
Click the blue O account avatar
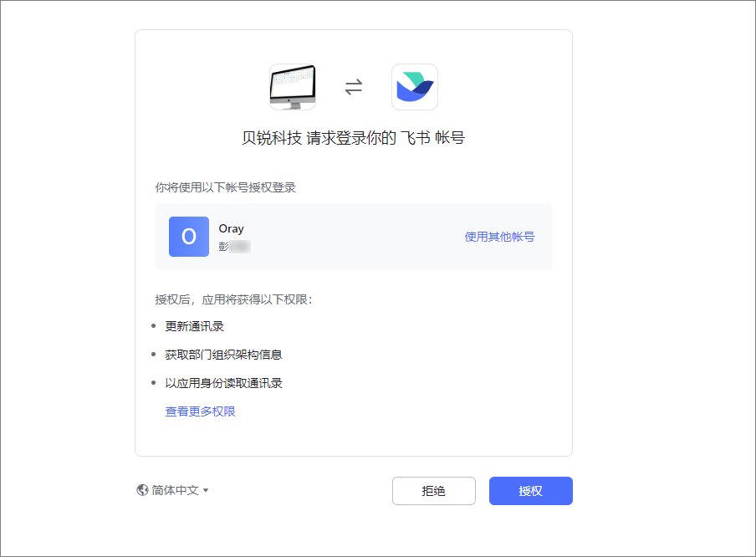click(x=189, y=237)
